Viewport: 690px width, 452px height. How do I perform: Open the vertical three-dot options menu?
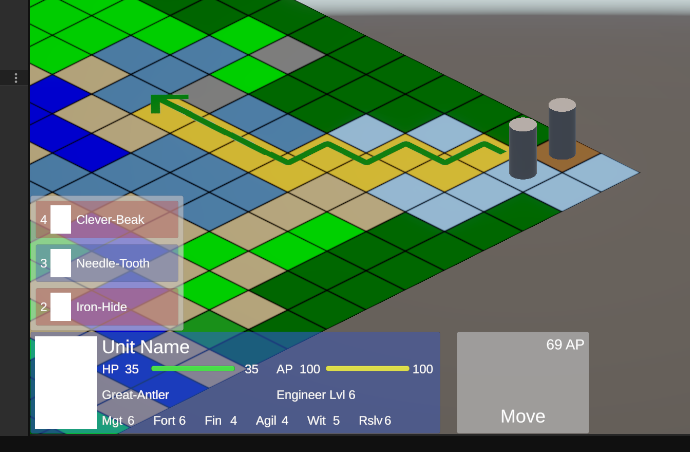(x=16, y=78)
